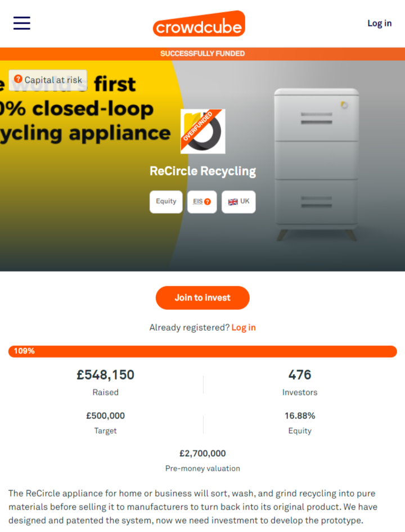Click the Successfully Funded banner

click(x=202, y=53)
